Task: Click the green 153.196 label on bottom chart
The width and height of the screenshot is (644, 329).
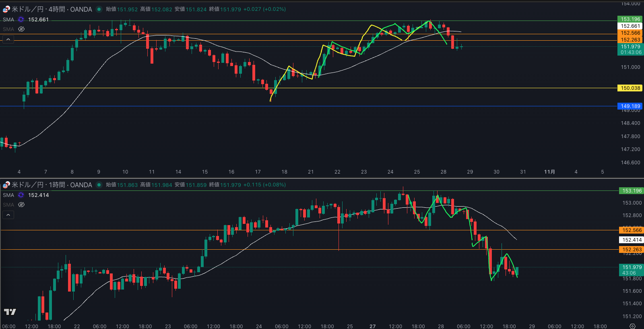Action: pyautogui.click(x=632, y=191)
